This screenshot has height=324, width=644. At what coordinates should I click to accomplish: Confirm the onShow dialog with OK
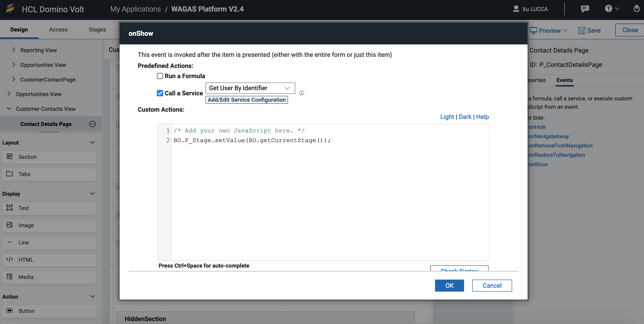pyautogui.click(x=449, y=285)
